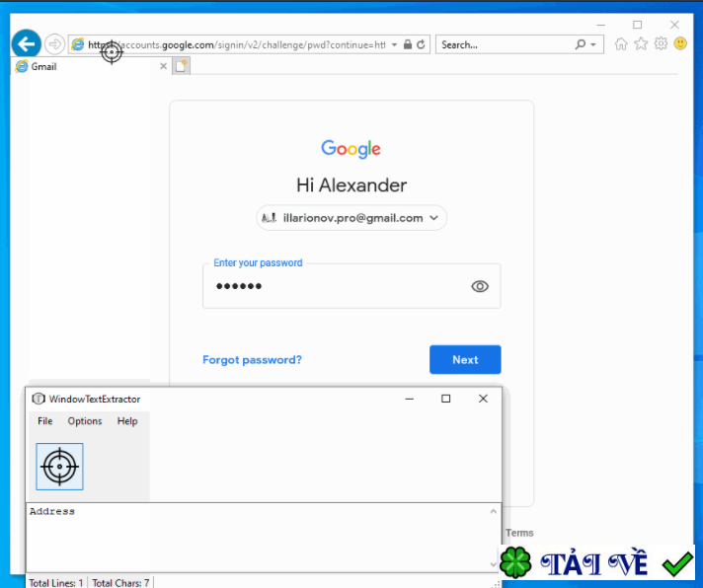The image size is (703, 588).
Task: Refresh the page with reload icon
Action: (421, 44)
